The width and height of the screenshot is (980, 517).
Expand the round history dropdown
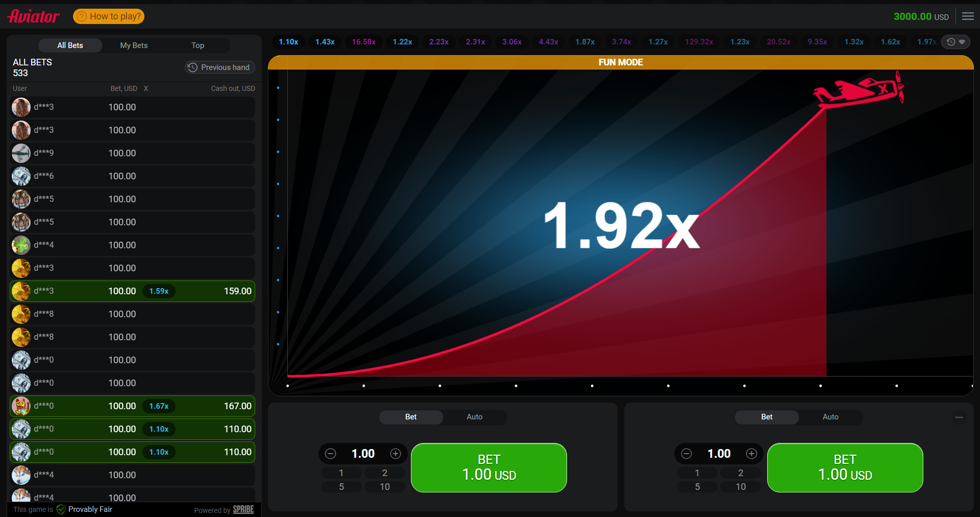click(x=955, y=42)
